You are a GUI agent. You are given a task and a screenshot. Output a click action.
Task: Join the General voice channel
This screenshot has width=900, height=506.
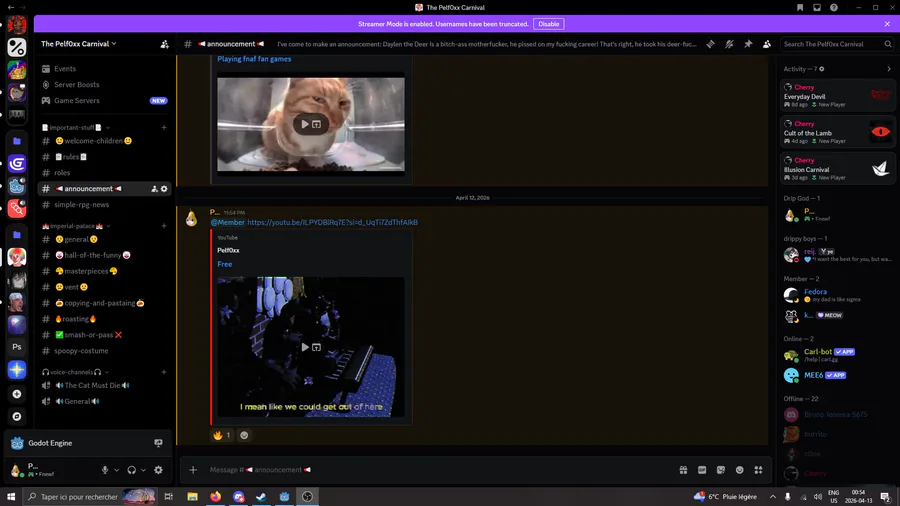pos(104,402)
